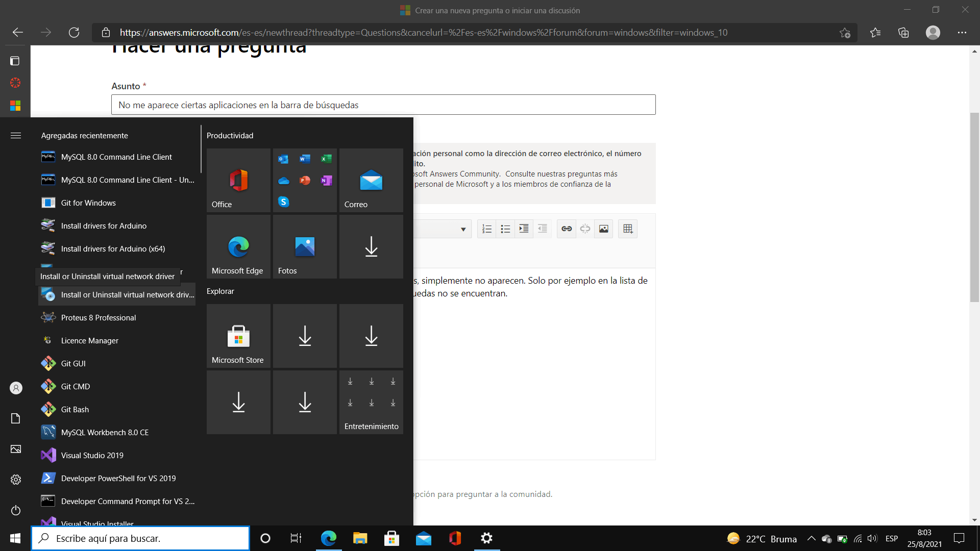The height and width of the screenshot is (551, 980).
Task: Open the Correo mail tile
Action: coord(371,180)
